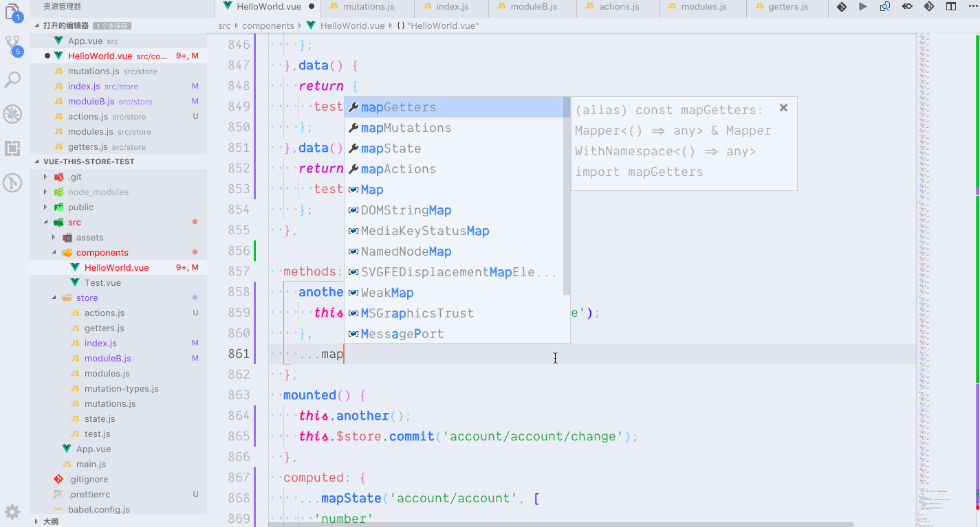Click the "HelloWorld.vue" symbol breadcrumb
The height and width of the screenshot is (527, 980).
[x=437, y=25]
